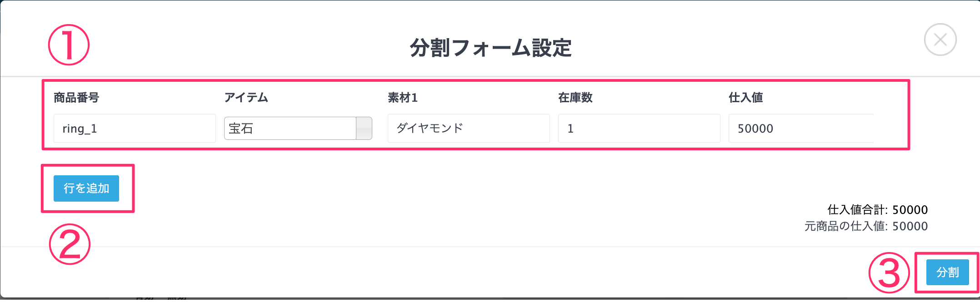This screenshot has width=980, height=307.
Task: Click the 仕入値 column label
Action: [x=746, y=98]
